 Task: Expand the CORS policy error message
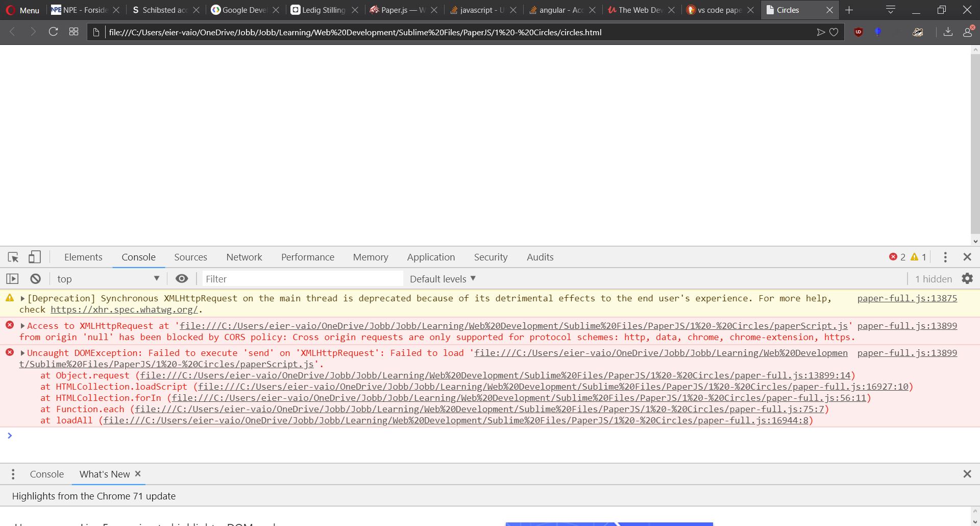(22, 326)
